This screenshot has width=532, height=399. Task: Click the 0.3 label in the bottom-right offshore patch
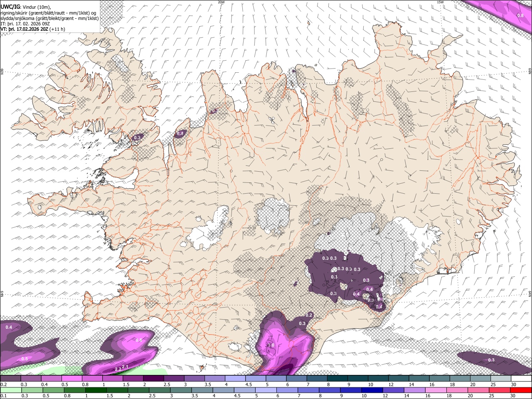click(491, 360)
